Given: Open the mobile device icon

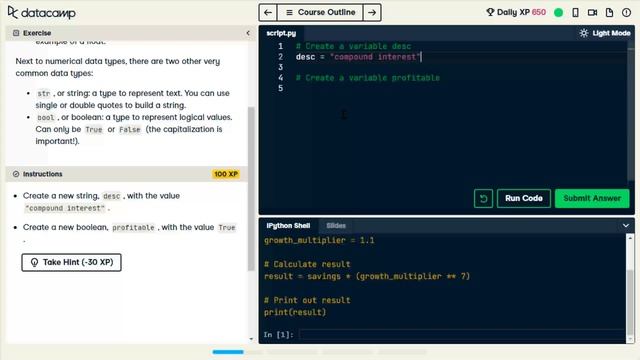Looking at the screenshot, I should (x=576, y=13).
